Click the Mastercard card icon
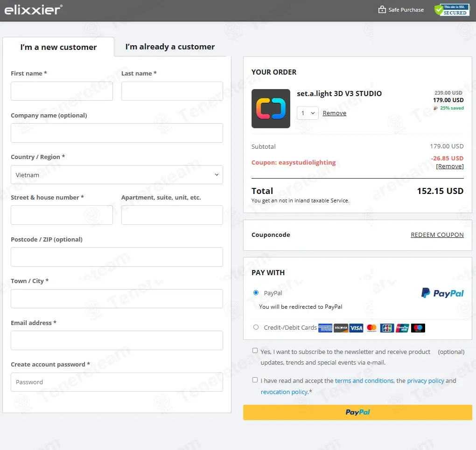476x450 pixels. [x=371, y=328]
